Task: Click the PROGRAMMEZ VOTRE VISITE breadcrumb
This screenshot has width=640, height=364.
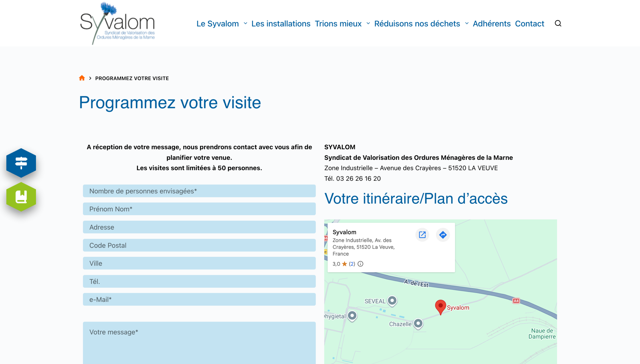Action: 132,78
